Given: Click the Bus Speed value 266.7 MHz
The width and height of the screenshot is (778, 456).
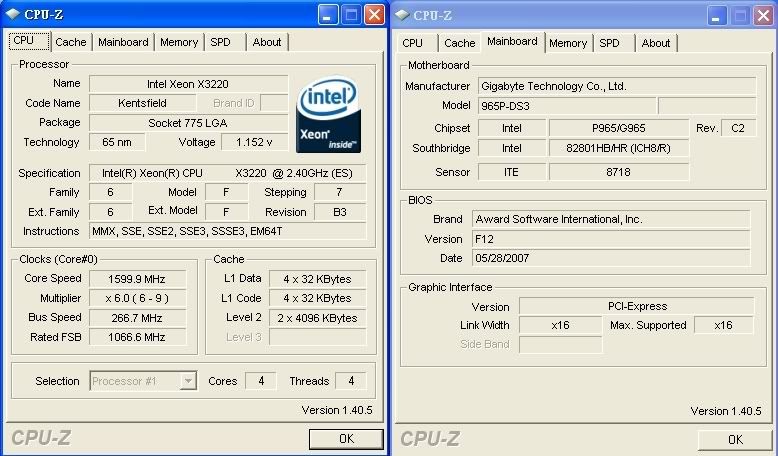Looking at the screenshot, I should pos(137,318).
